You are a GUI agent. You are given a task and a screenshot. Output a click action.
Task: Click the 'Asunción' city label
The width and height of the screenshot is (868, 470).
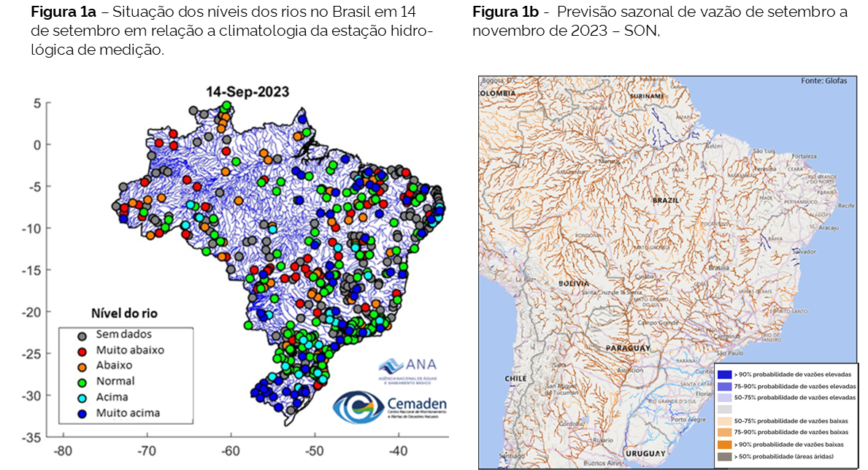pos(630,370)
